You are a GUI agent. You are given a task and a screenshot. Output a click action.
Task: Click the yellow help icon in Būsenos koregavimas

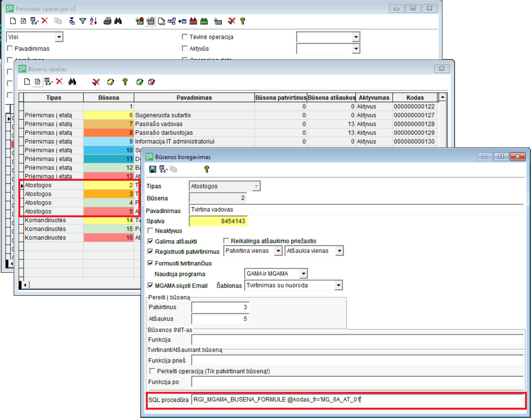[x=206, y=169]
